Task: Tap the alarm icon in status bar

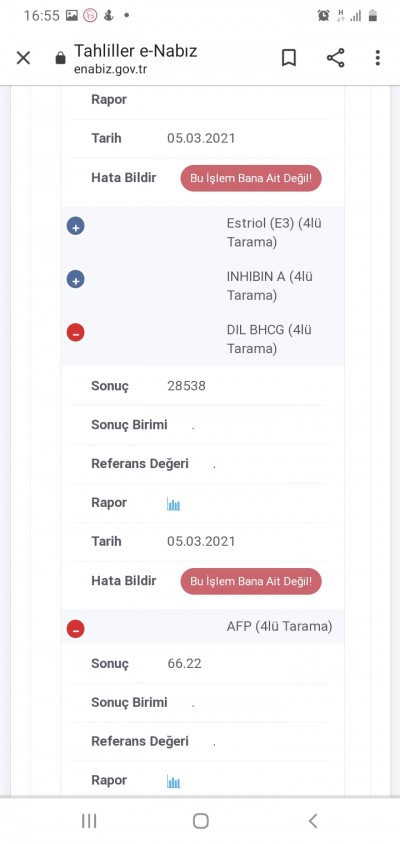Action: (x=323, y=16)
